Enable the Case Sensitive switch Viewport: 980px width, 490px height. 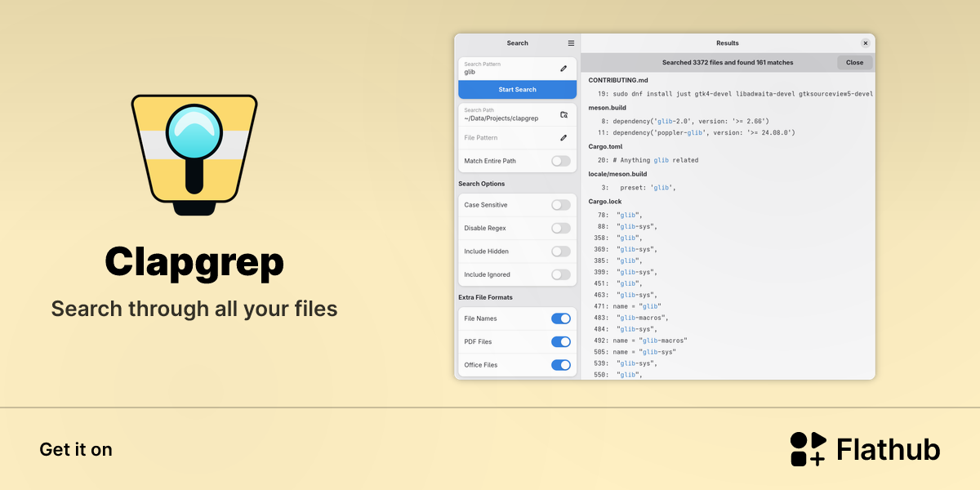[x=561, y=205]
